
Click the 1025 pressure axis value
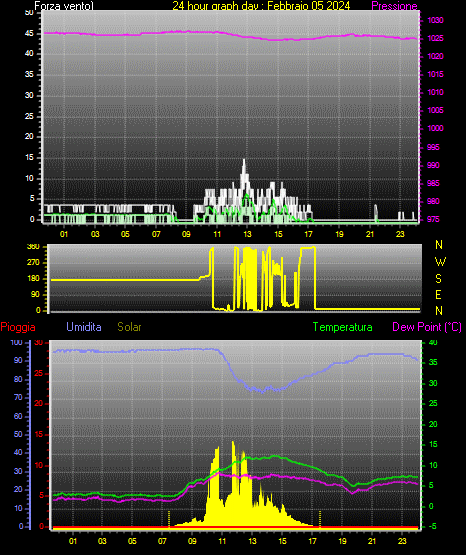click(435, 38)
